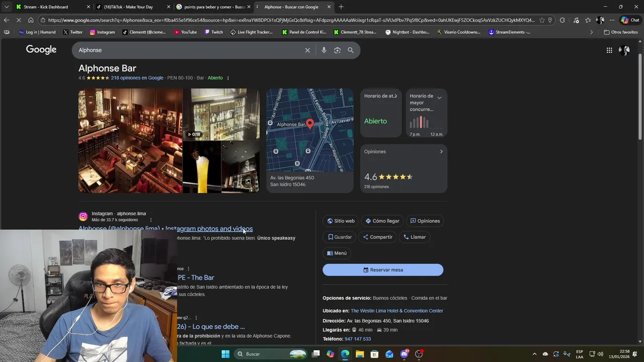Open the Opiniones card arrow
Image resolution: width=644 pixels, height=362 pixels.
point(441,151)
